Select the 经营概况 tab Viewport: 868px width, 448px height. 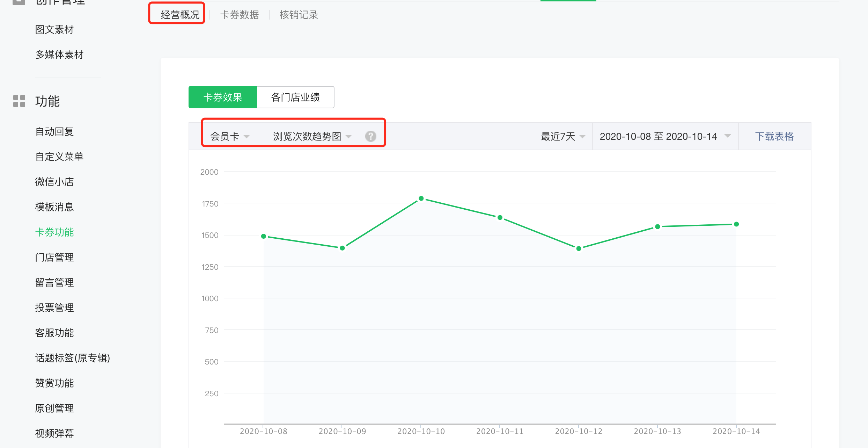180,15
